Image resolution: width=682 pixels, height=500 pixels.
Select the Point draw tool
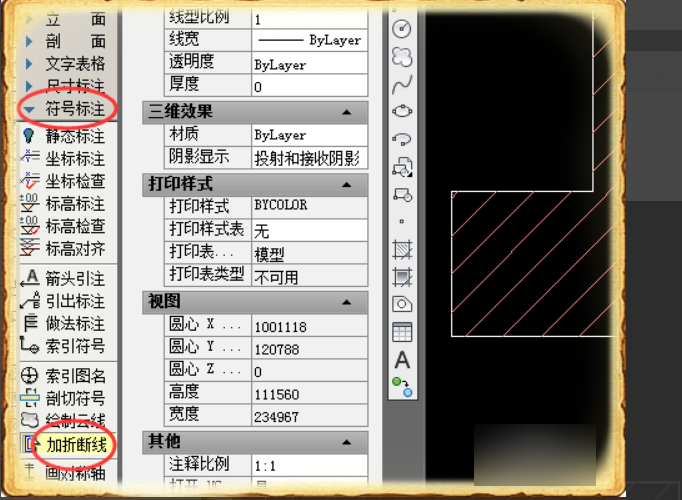click(x=401, y=221)
